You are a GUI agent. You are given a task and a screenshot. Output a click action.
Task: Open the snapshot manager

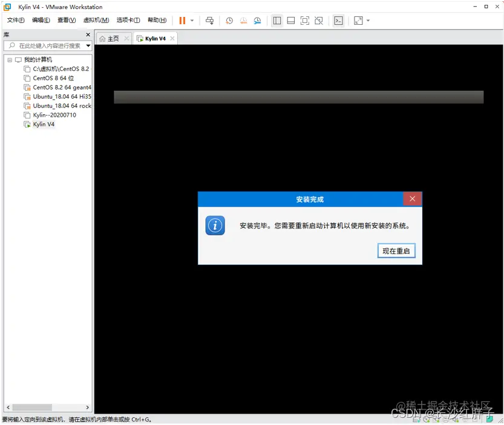point(257,20)
